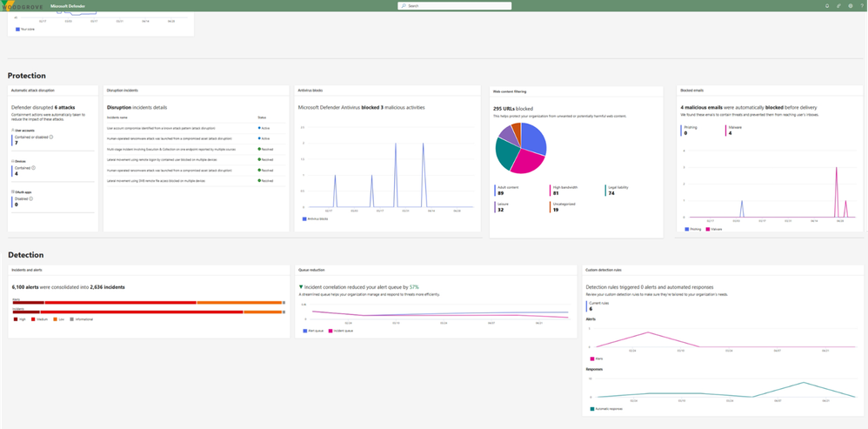Click the dark red High segment of Alerts bar
Viewport: 868px width, 429px height.
point(28,303)
